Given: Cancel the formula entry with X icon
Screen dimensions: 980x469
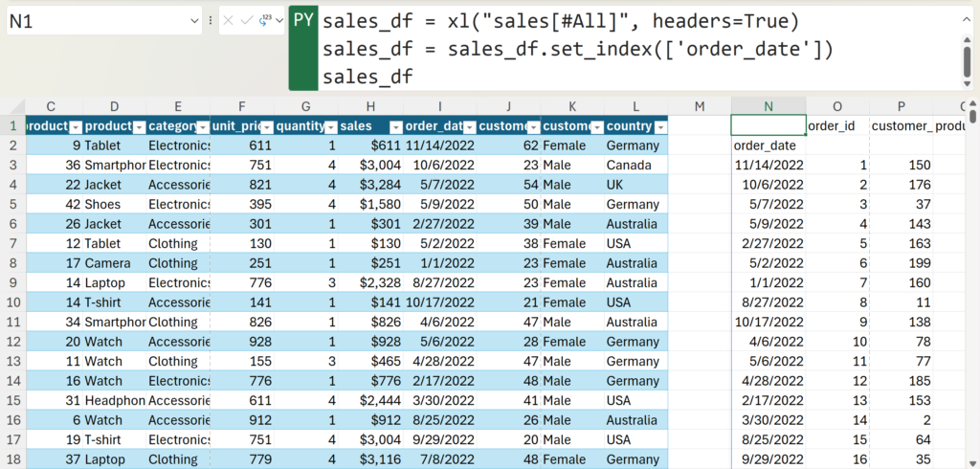Looking at the screenshot, I should [x=228, y=20].
